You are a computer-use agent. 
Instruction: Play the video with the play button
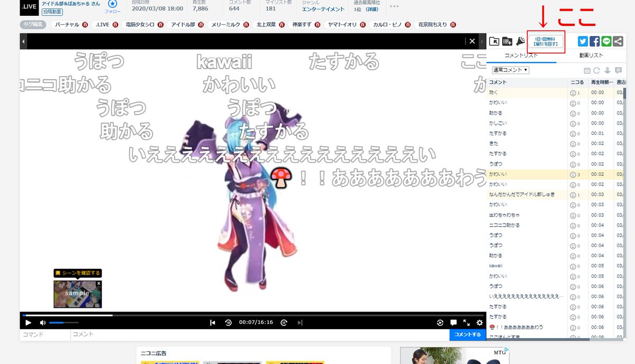click(x=29, y=323)
